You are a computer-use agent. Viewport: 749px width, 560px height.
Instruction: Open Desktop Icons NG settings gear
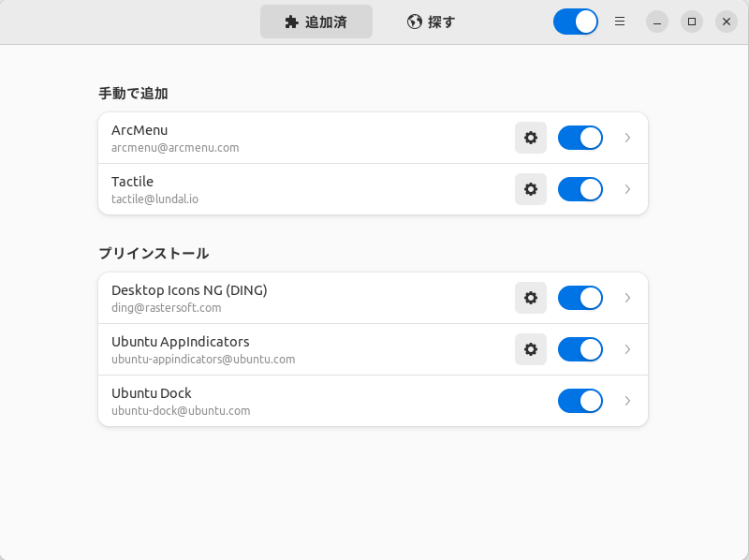[531, 298]
